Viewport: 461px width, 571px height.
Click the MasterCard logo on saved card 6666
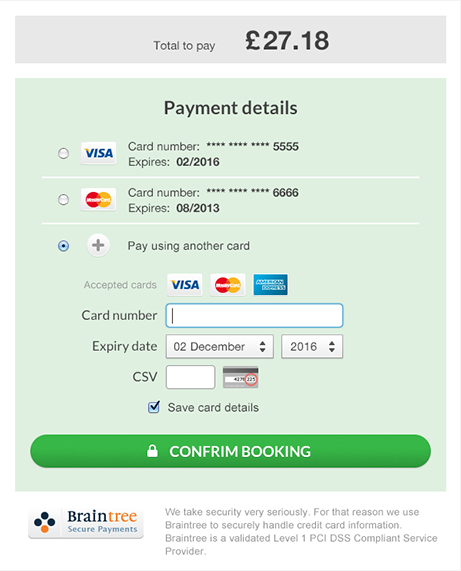pos(98,199)
